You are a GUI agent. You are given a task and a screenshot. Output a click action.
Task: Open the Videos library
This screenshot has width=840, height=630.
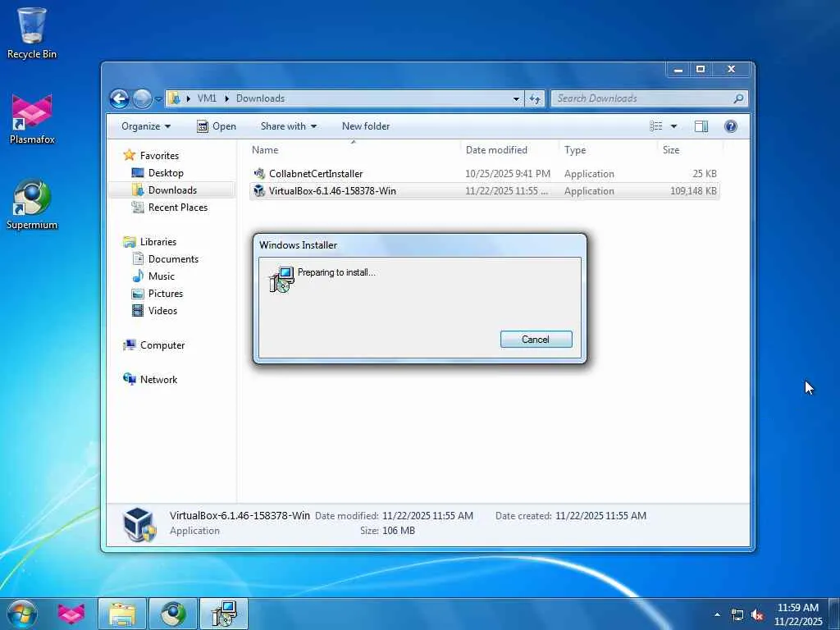[x=162, y=311]
